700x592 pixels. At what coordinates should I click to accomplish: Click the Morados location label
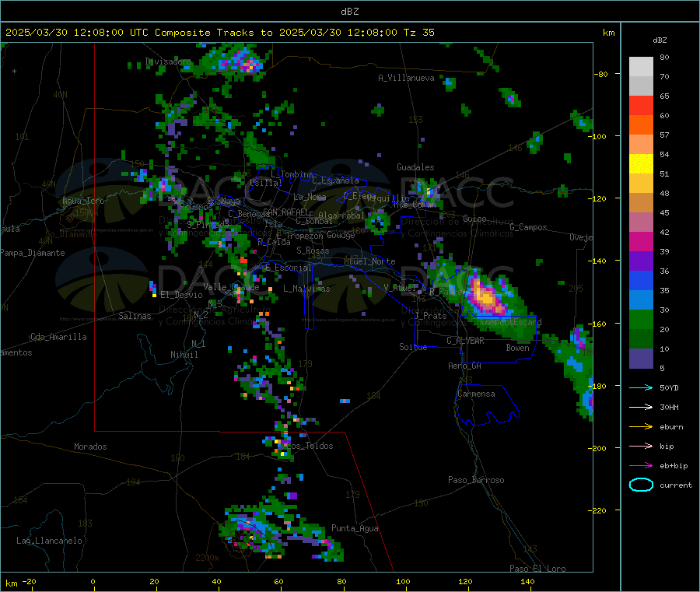90,447
